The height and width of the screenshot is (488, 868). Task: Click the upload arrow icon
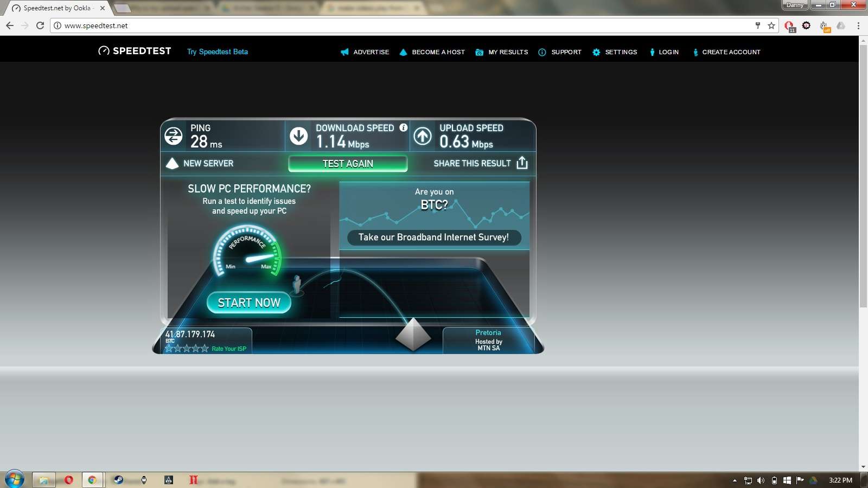coord(423,136)
